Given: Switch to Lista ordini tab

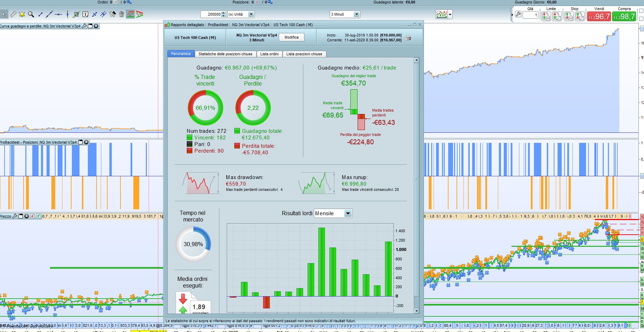Looking at the screenshot, I should click(269, 54).
